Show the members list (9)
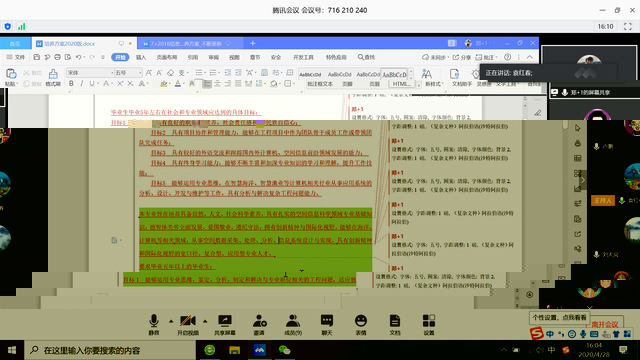This screenshot has height=360, width=640. 293,324
